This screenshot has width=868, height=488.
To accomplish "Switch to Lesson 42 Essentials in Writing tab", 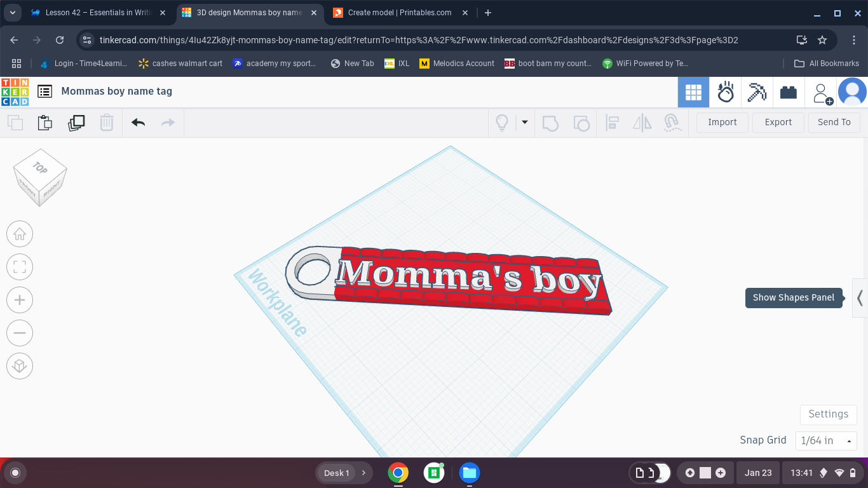I will pyautogui.click(x=98, y=12).
